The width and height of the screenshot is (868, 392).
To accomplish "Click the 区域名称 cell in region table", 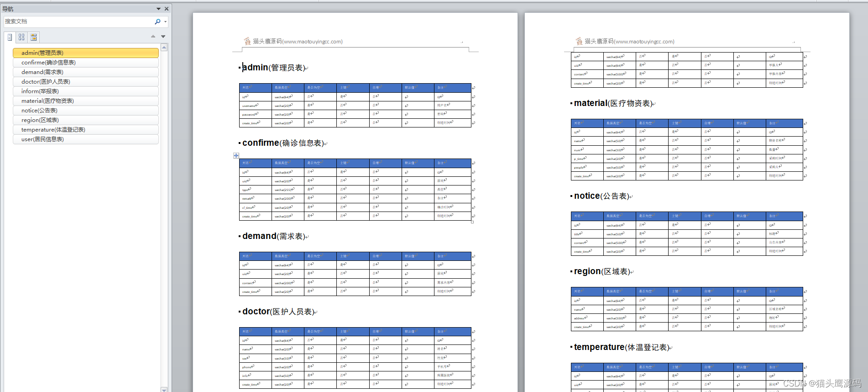I will coord(784,309).
